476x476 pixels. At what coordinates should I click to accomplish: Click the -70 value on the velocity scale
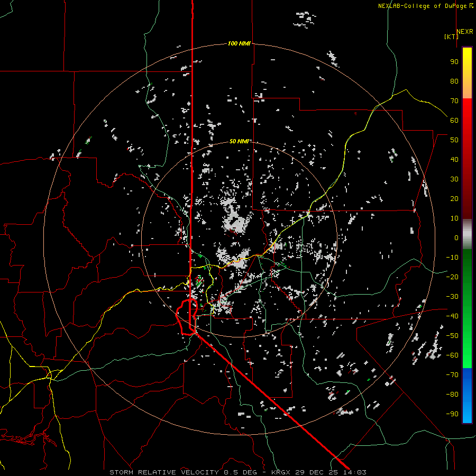[452, 375]
